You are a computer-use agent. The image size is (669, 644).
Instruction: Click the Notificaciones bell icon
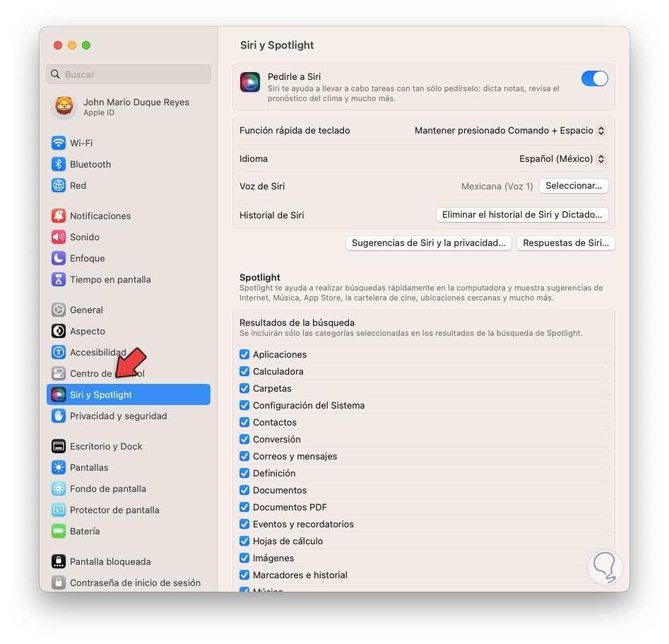pos(59,216)
